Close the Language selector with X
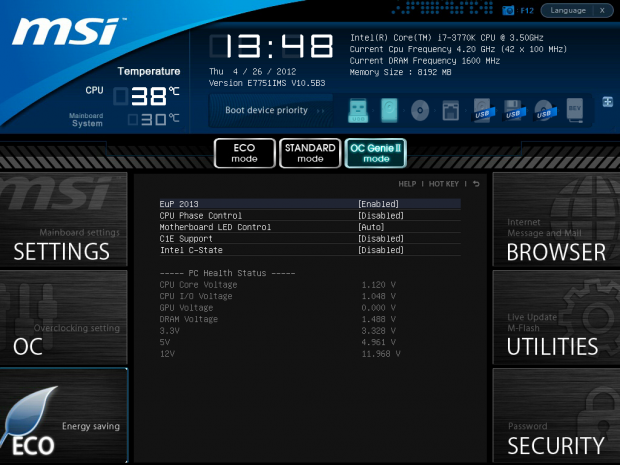 click(602, 11)
